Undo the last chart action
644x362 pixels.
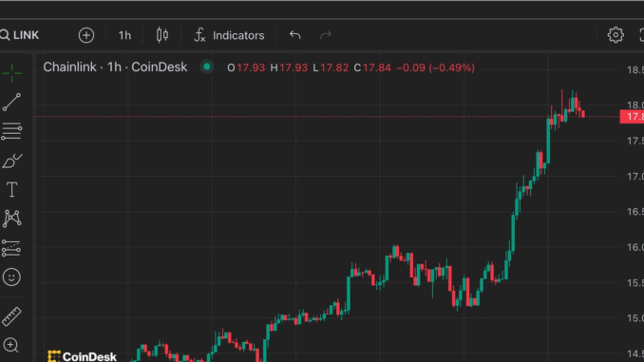point(294,35)
